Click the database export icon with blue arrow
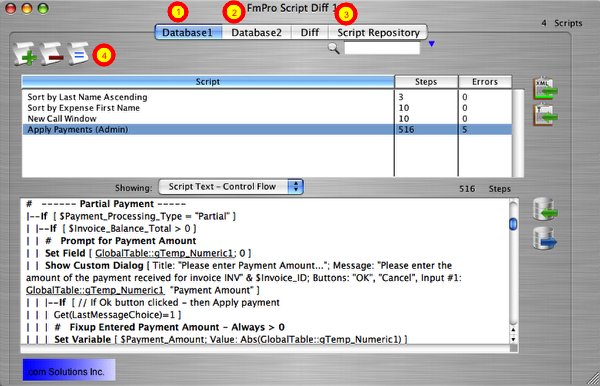Viewport: 600px width, 386px height. 545,238
